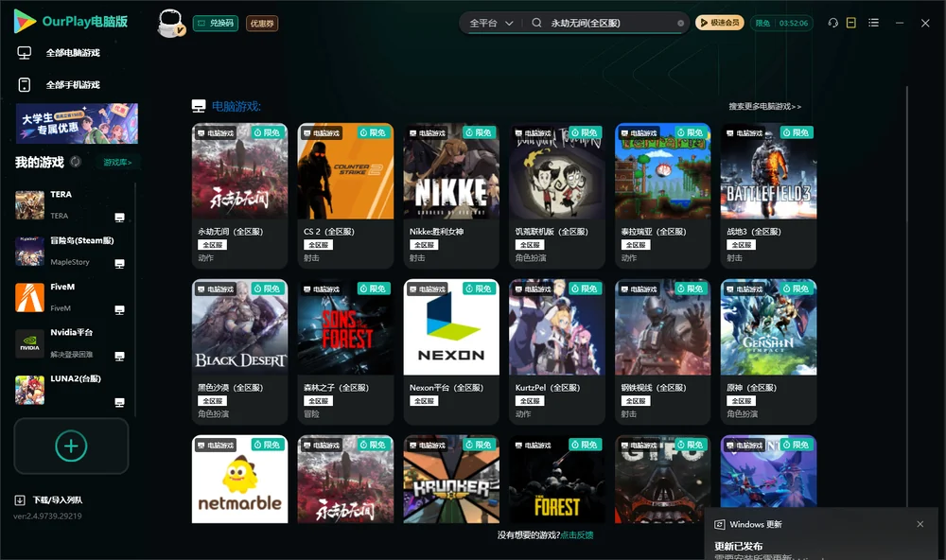Click 搜索更多电脑游戏 link

(x=764, y=106)
